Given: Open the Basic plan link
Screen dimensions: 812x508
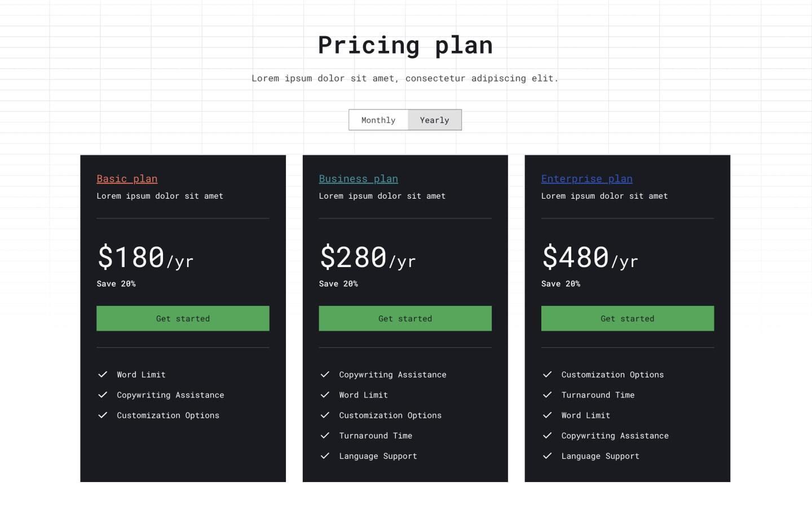Looking at the screenshot, I should 127,179.
